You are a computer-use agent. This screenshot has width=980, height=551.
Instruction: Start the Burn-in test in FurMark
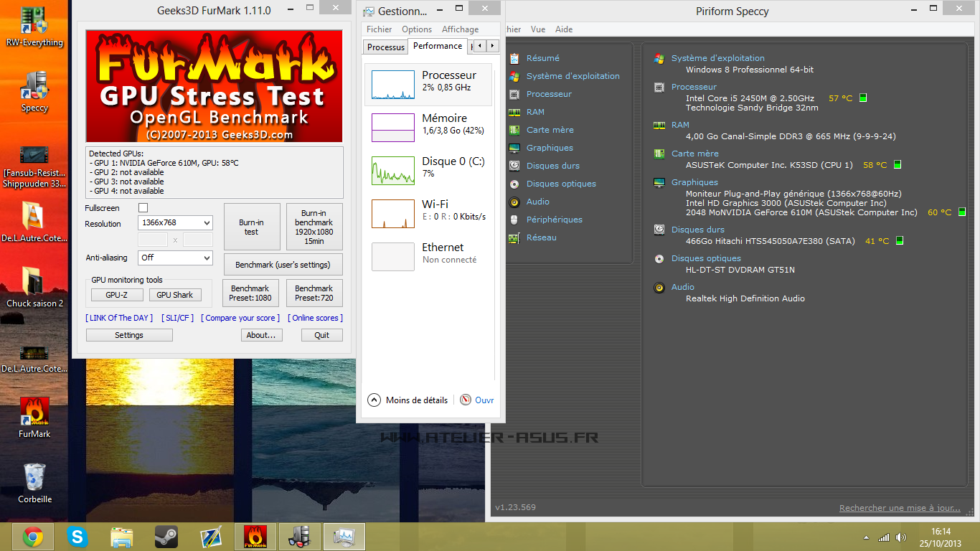point(251,227)
